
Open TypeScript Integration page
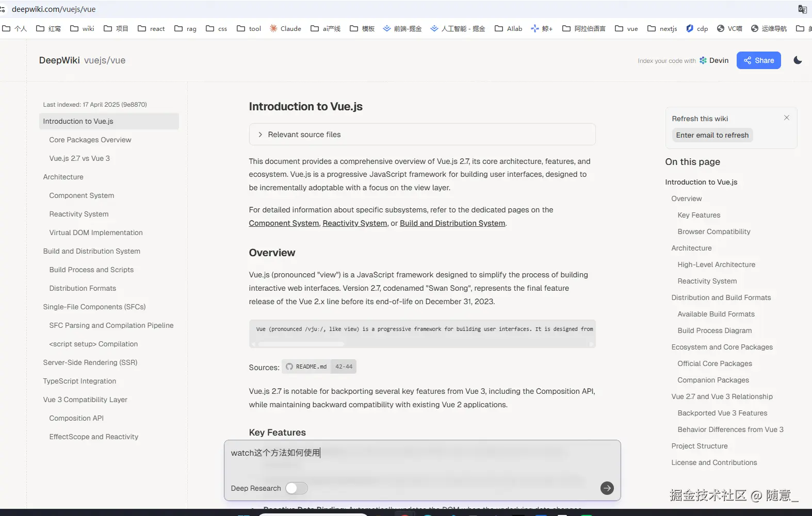click(x=79, y=381)
